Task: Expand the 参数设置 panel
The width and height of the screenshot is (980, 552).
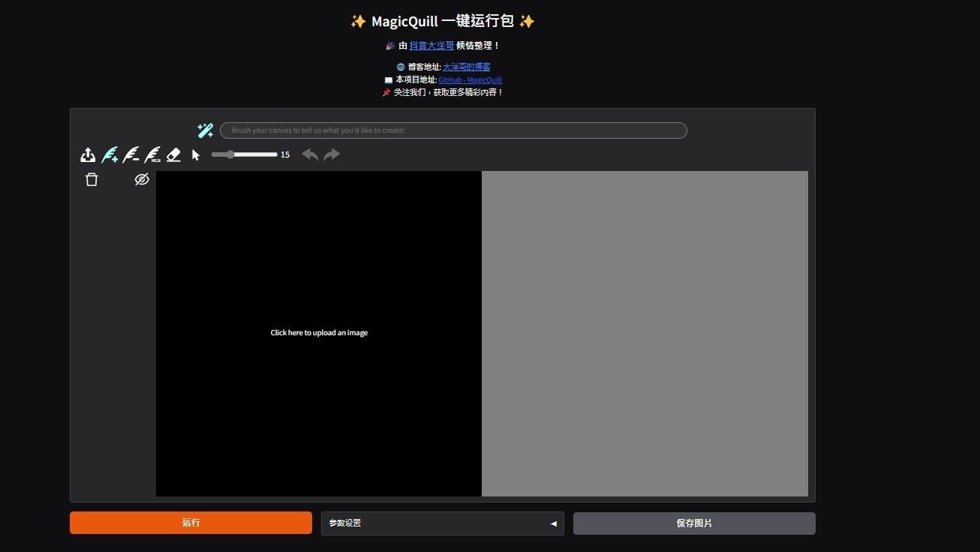Action: [443, 523]
